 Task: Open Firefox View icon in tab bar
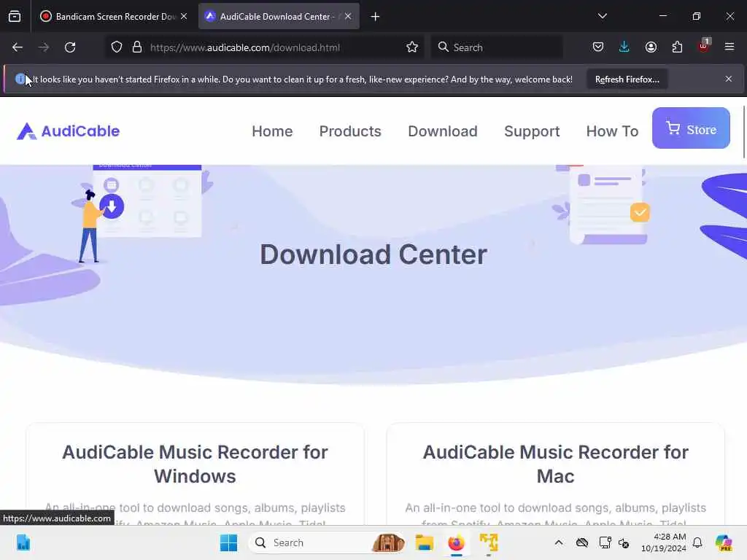(x=15, y=16)
